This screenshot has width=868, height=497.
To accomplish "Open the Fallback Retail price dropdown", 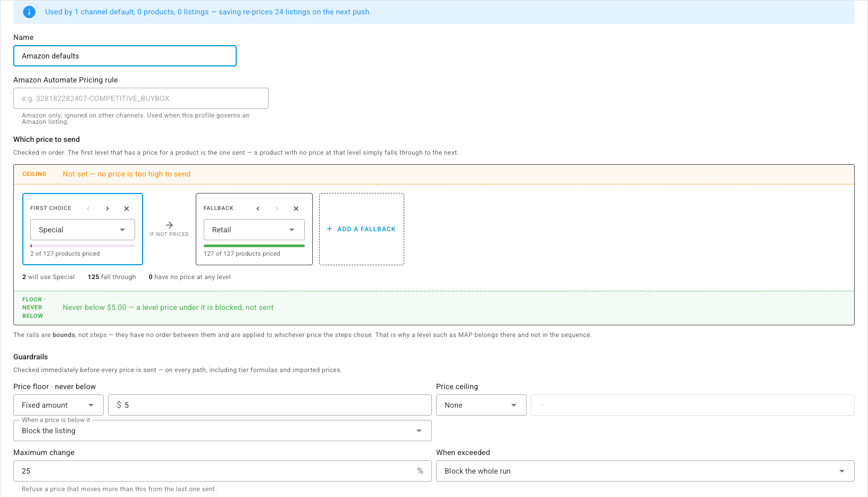I will point(254,230).
